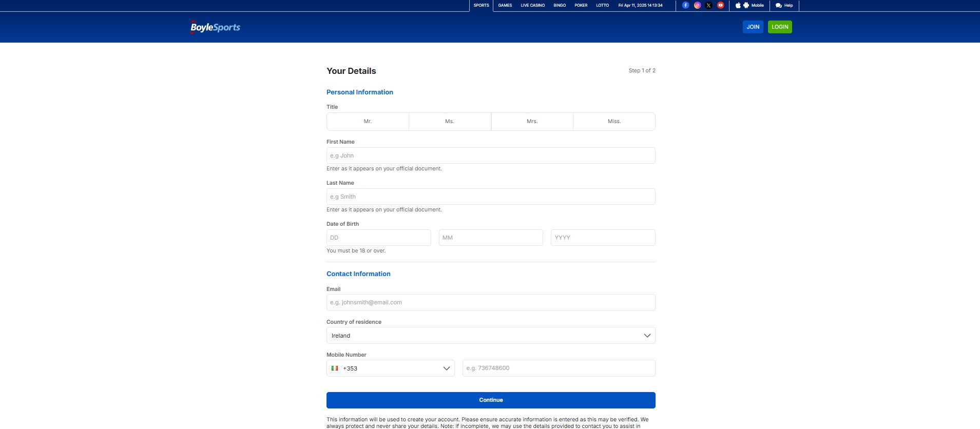This screenshot has width=980, height=429.
Task: Click the Apple mobile app icon
Action: point(738,5)
